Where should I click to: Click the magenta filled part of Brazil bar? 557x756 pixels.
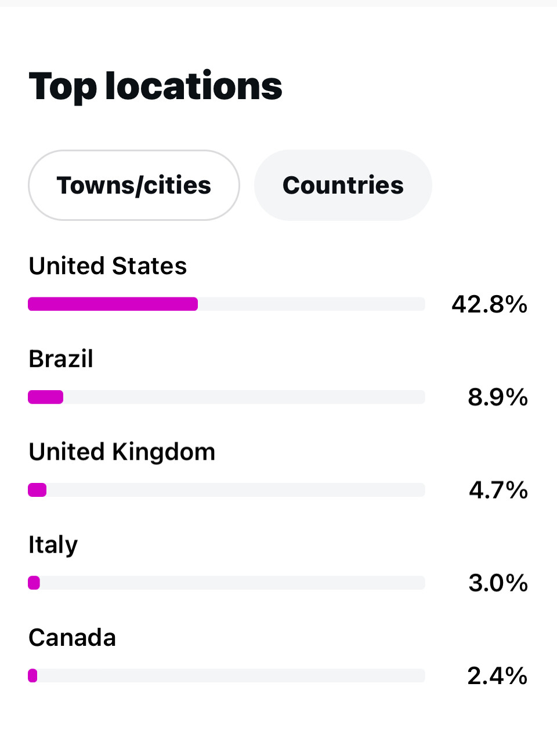46,397
